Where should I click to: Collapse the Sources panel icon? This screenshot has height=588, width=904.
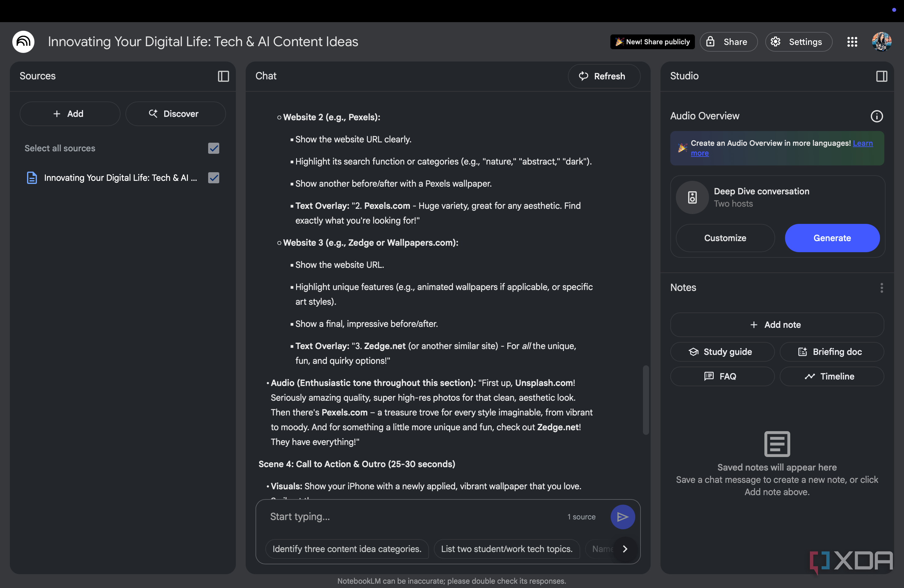(223, 76)
